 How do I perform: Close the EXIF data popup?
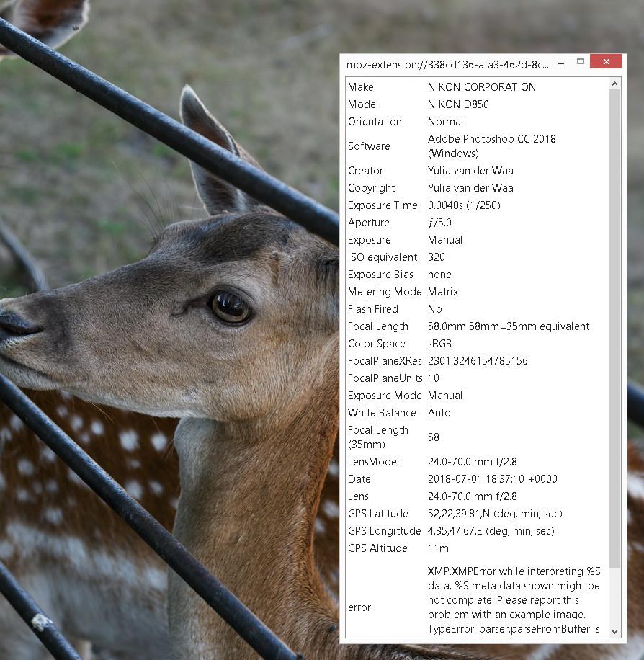pos(606,61)
